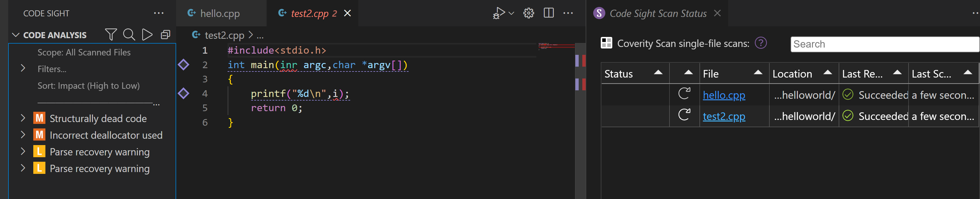Click the '#include<stdio.h>' line
The width and height of the screenshot is (980, 199).
[x=277, y=50]
